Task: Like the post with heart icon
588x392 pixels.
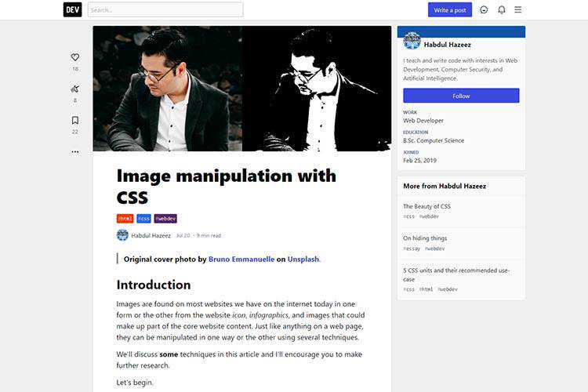Action: [75, 57]
